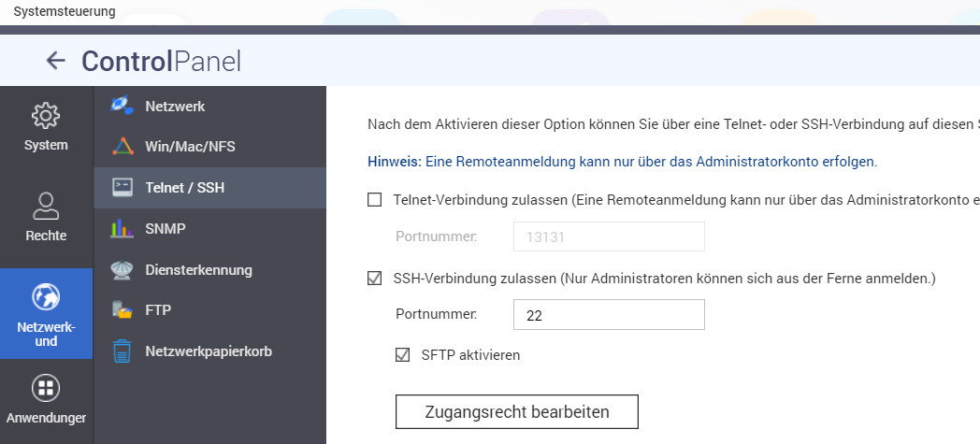The width and height of the screenshot is (980, 444).
Task: Uncheck SSH-Verbindung zulassen checkbox
Action: click(x=375, y=278)
